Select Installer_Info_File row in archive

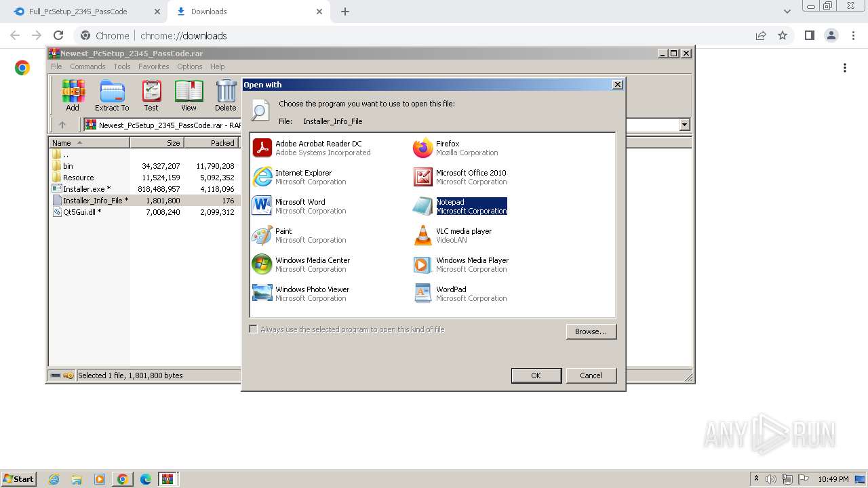click(144, 201)
